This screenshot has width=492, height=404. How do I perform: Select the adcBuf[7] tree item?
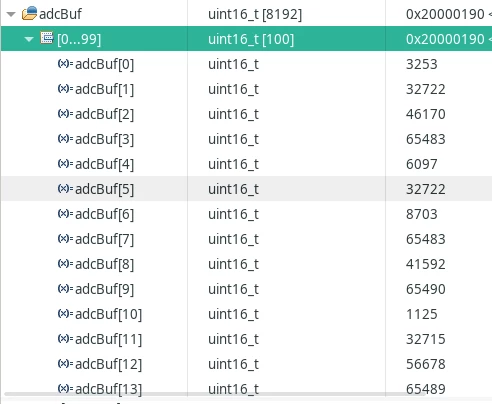click(104, 239)
